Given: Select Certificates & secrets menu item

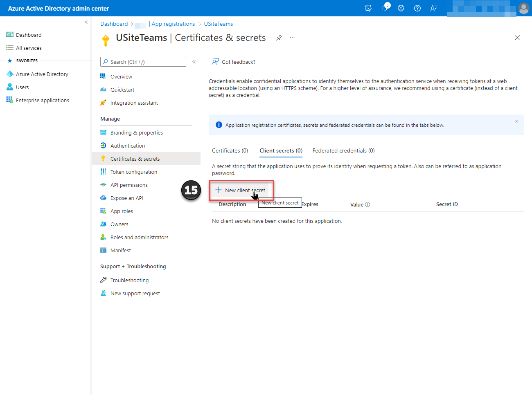Looking at the screenshot, I should click(x=146, y=159).
